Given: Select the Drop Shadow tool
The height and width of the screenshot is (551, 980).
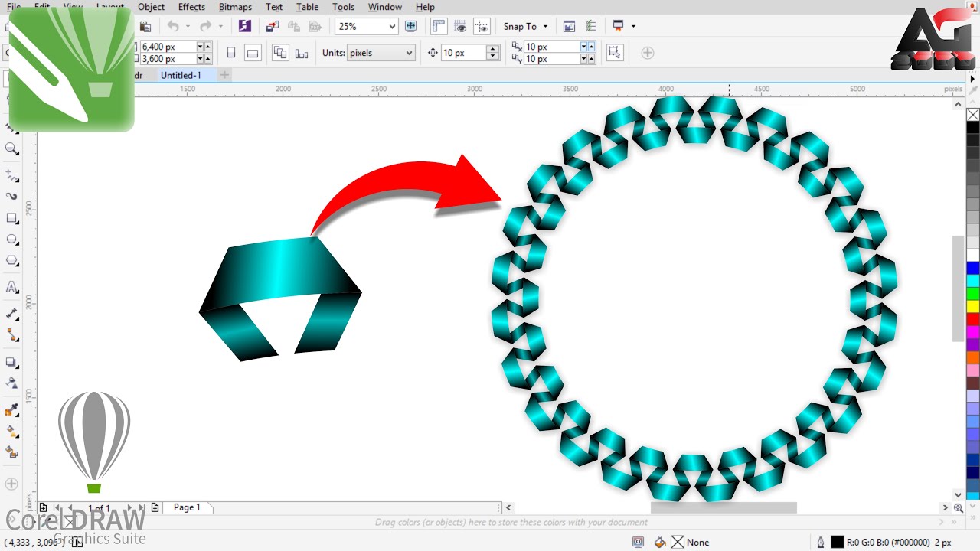Looking at the screenshot, I should coord(12,362).
